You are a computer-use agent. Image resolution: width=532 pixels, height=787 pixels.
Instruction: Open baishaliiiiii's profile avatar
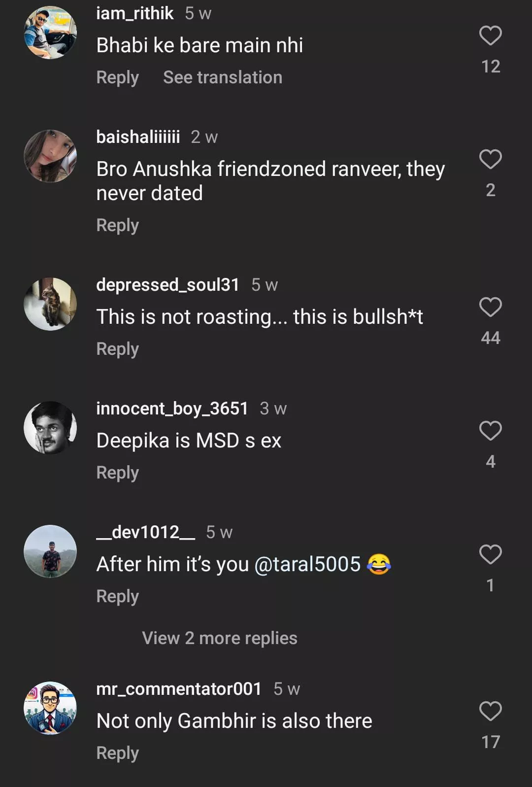50,156
